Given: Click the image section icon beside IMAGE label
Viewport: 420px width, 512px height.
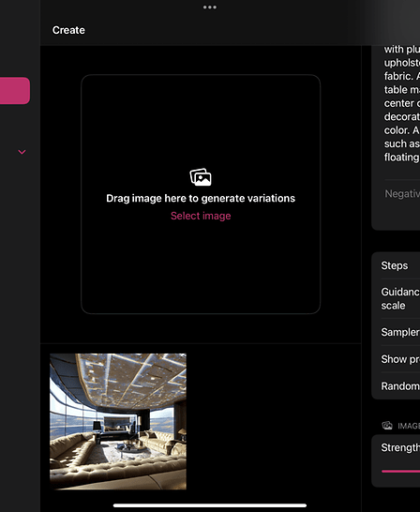Looking at the screenshot, I should [x=387, y=425].
